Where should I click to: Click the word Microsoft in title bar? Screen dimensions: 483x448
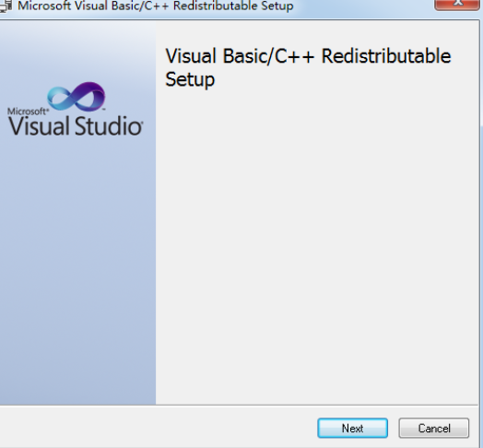point(44,6)
